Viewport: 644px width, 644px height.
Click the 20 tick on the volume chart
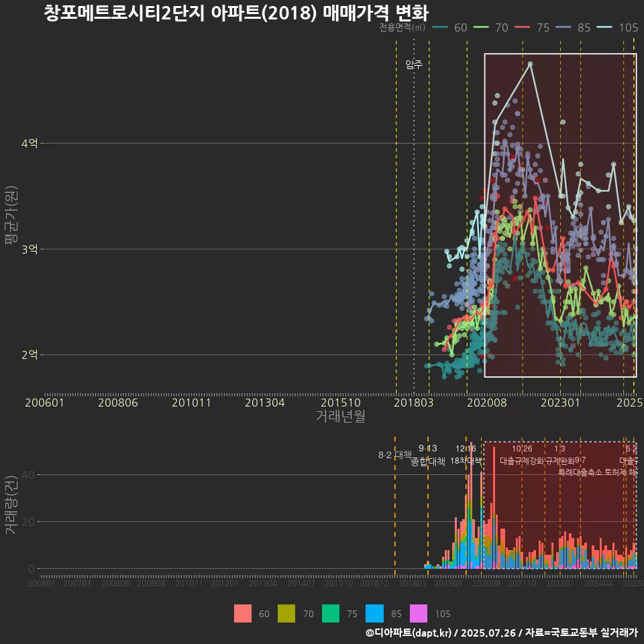point(28,522)
